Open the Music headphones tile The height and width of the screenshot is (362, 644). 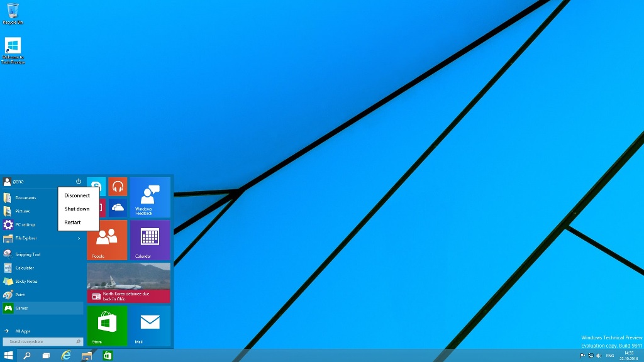pos(118,186)
